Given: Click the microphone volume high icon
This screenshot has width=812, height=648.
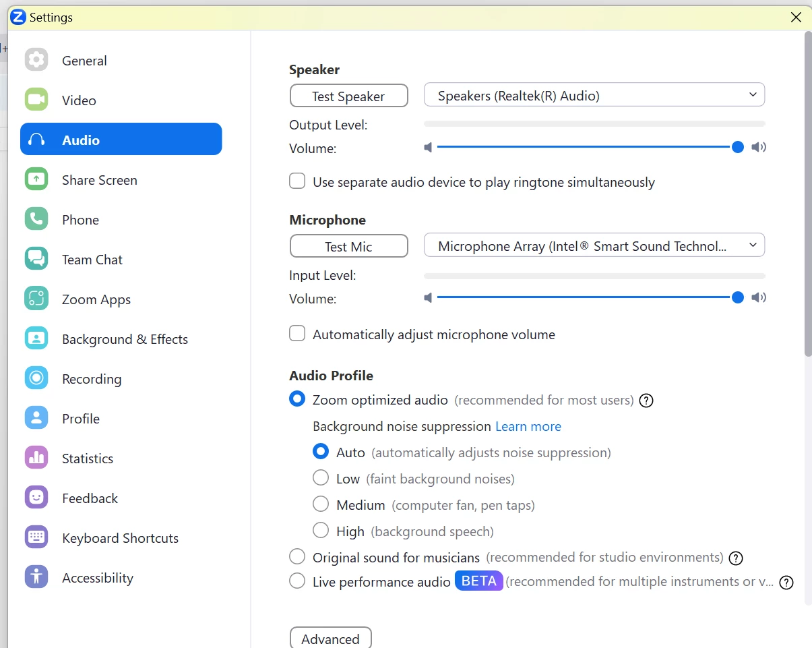Looking at the screenshot, I should 759,297.
